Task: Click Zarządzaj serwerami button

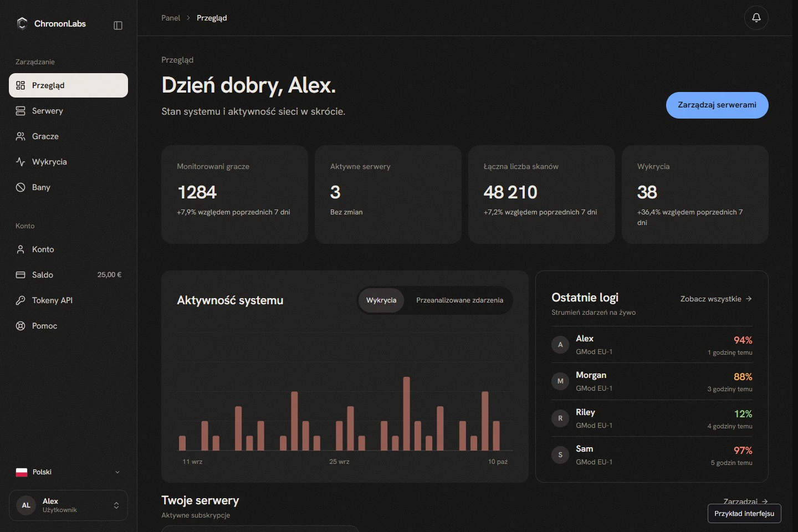Action: pyautogui.click(x=717, y=105)
